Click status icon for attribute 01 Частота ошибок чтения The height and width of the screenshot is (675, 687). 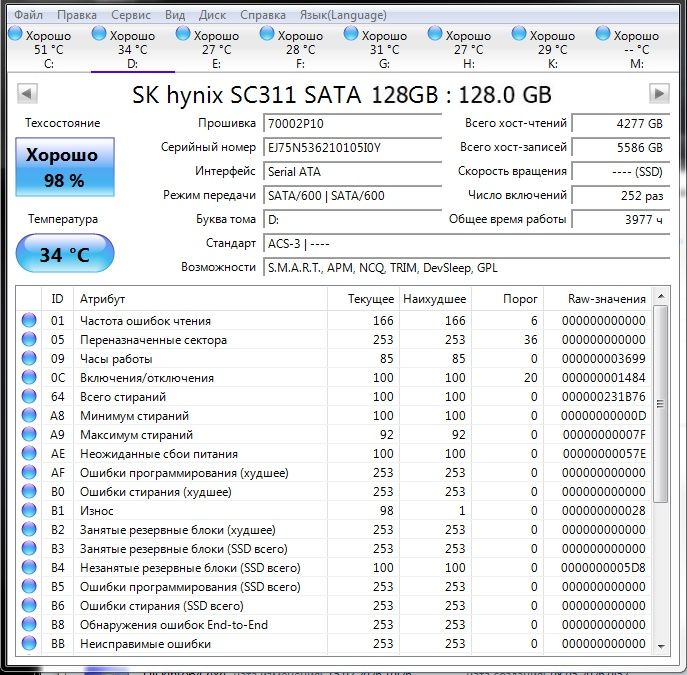coord(29,320)
